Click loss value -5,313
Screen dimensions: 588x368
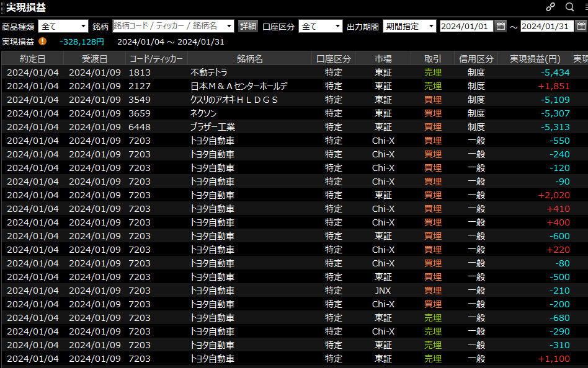(555, 127)
